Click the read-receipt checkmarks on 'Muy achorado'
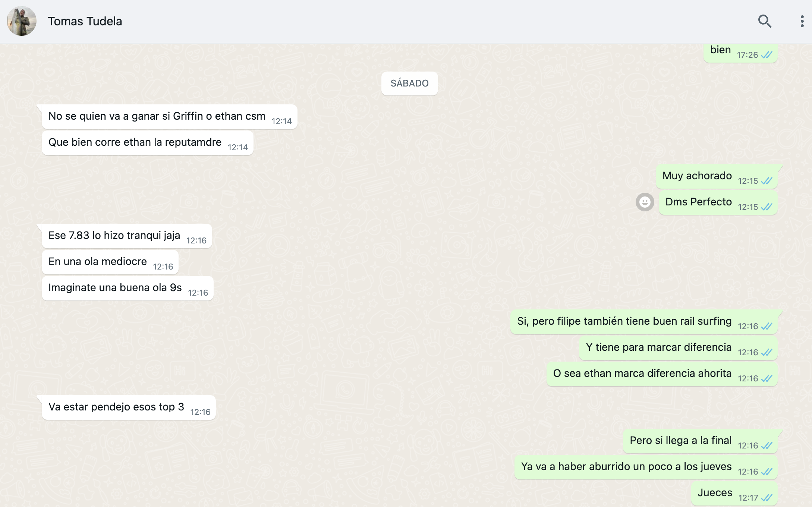The width and height of the screenshot is (812, 507). pos(767,181)
